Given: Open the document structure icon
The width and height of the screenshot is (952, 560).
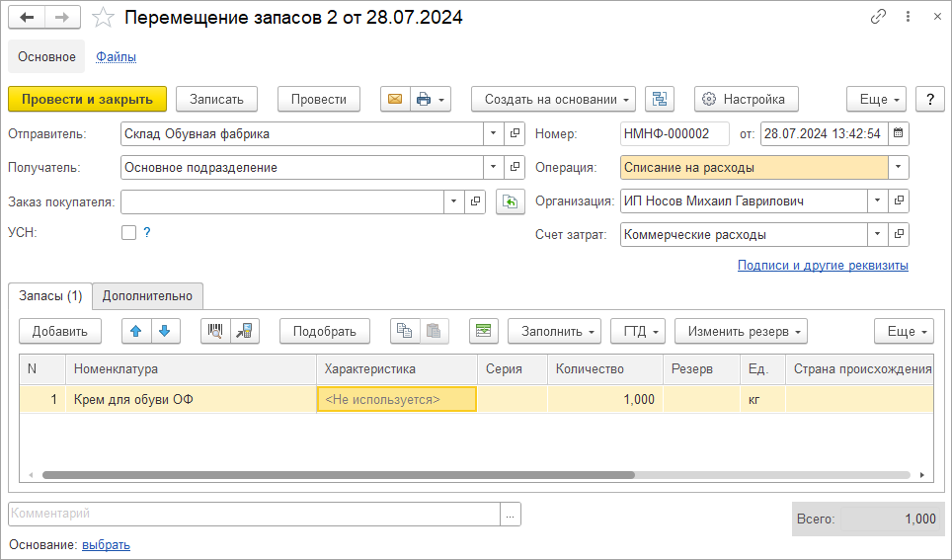Looking at the screenshot, I should coord(660,99).
